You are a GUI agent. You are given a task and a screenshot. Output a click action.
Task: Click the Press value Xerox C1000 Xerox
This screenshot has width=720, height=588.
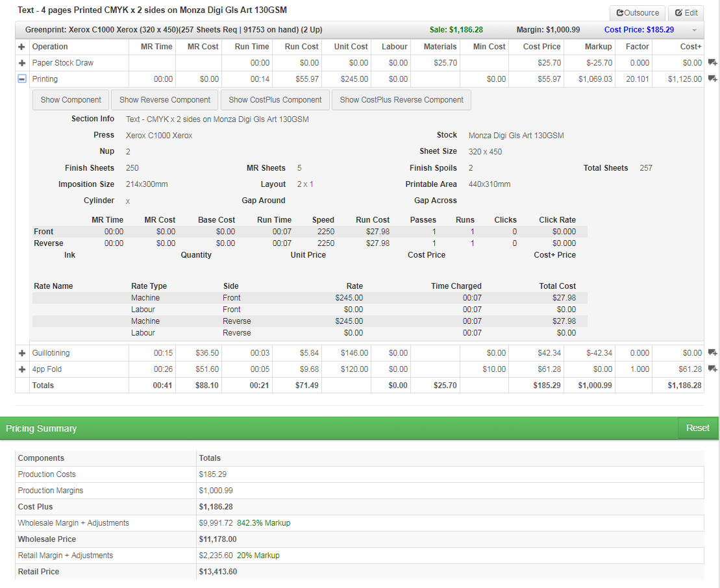(x=159, y=136)
